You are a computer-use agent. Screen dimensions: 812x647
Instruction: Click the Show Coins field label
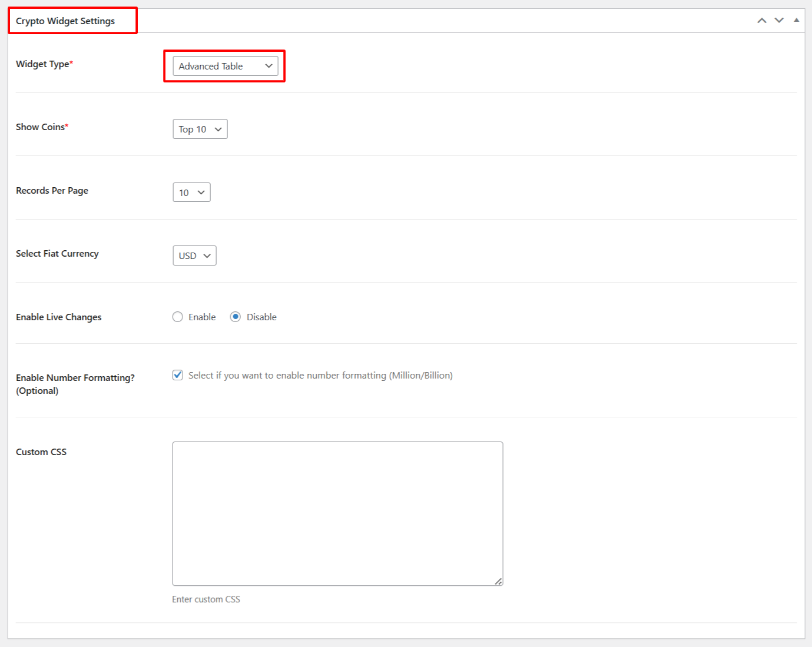[x=41, y=127]
